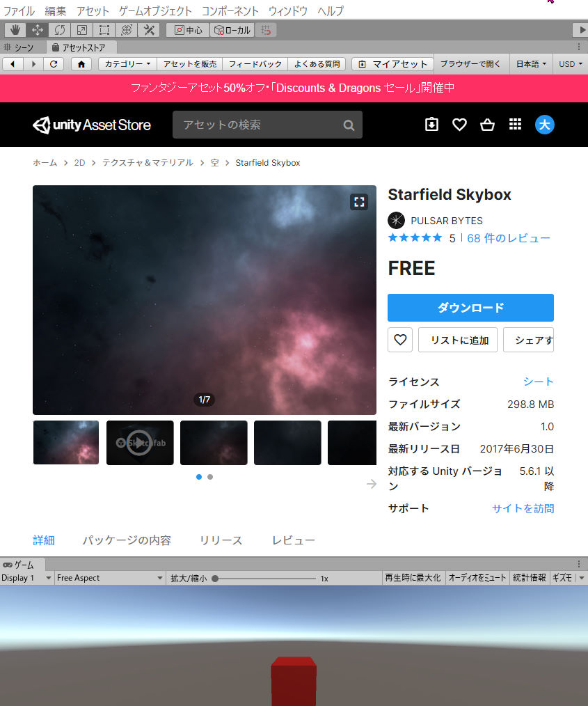The width and height of the screenshot is (588, 706).
Task: Select the Rect transform tool
Action: [104, 30]
